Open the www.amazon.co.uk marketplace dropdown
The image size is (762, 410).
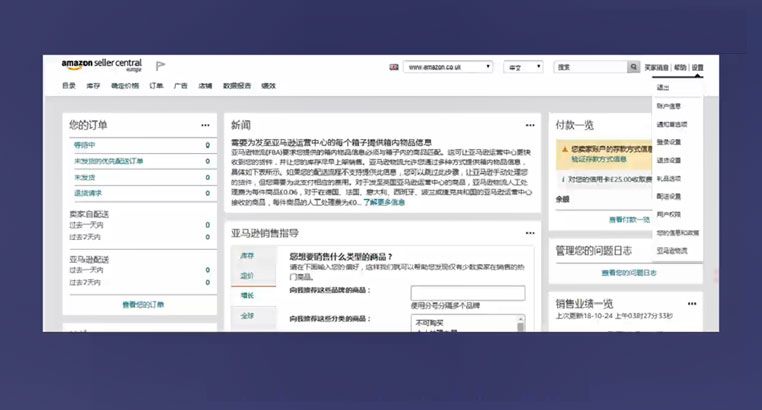(448, 67)
